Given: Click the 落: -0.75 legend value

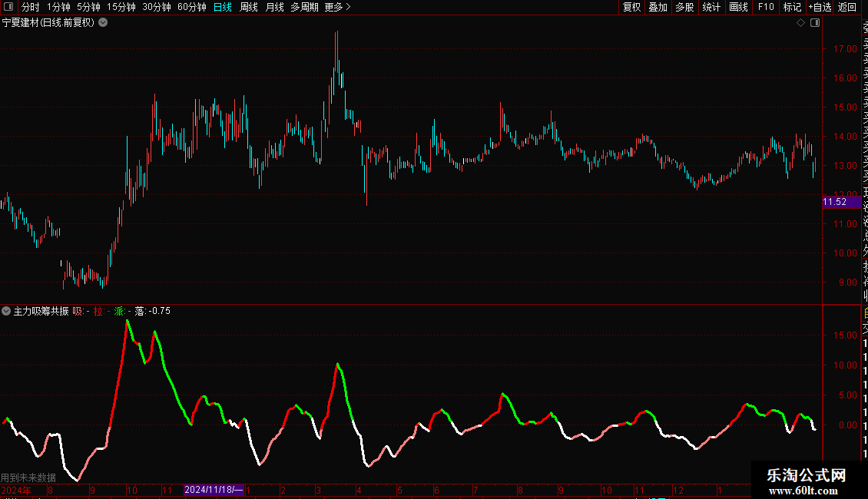Looking at the screenshot, I should [x=152, y=312].
